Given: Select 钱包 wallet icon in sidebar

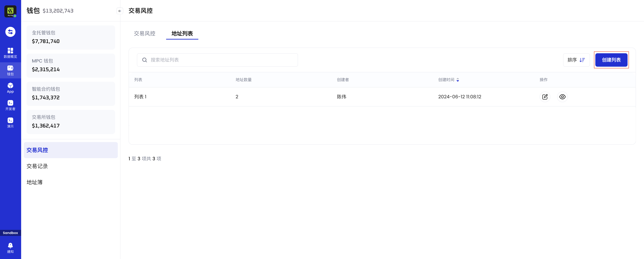Looking at the screenshot, I should 10,70.
